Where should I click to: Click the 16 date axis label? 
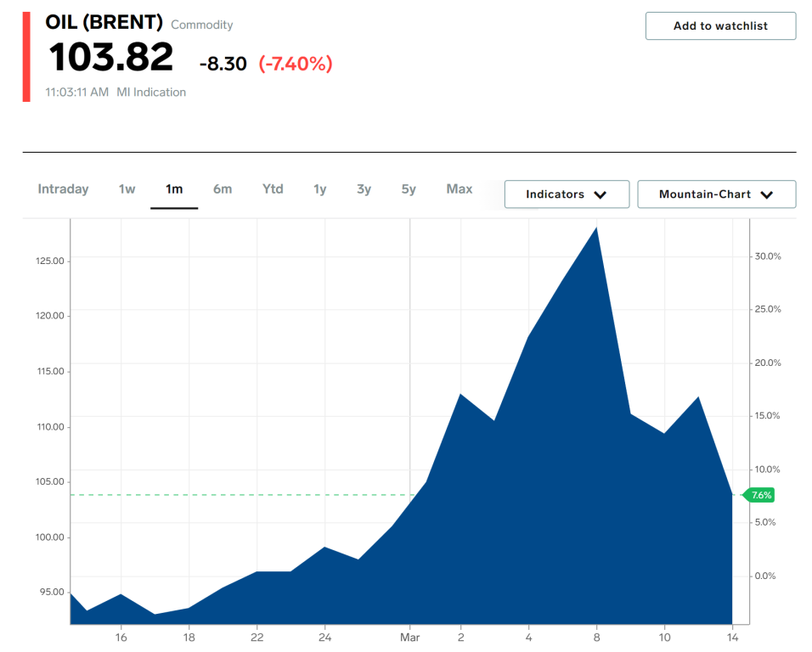pos(121,638)
